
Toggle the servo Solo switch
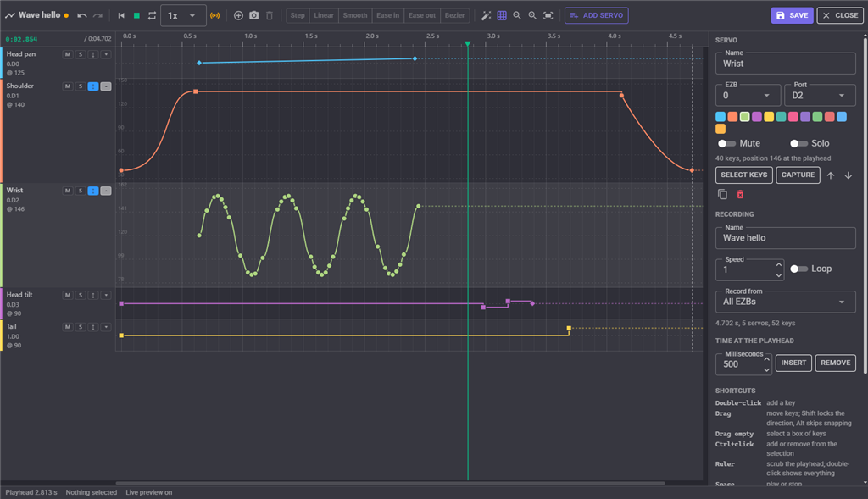coord(798,143)
